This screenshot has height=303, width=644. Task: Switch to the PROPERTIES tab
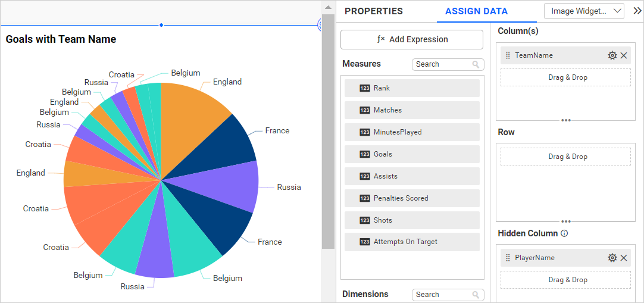(x=373, y=11)
